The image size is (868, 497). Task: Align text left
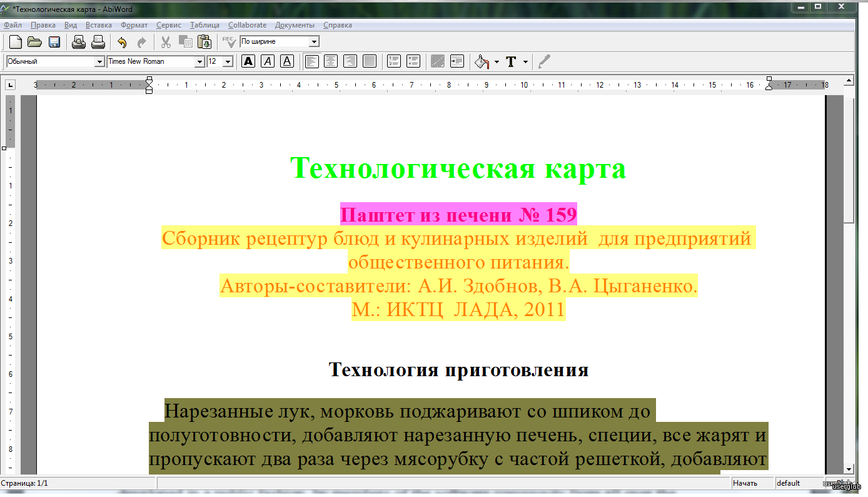[311, 61]
